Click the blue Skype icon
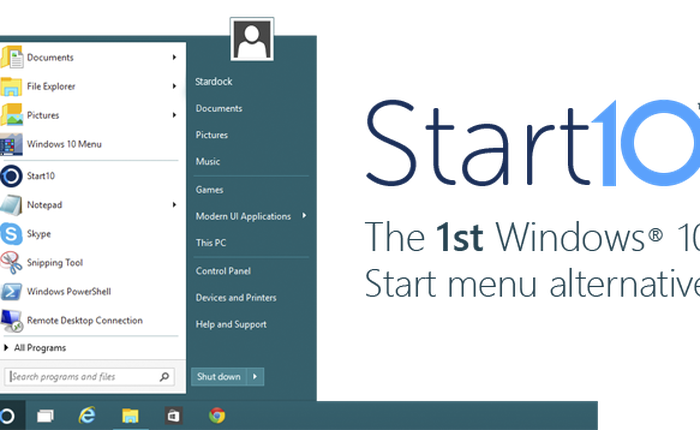 coord(11,234)
